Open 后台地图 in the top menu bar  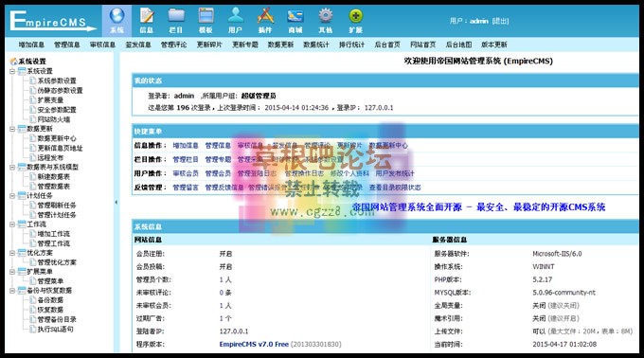click(x=458, y=45)
